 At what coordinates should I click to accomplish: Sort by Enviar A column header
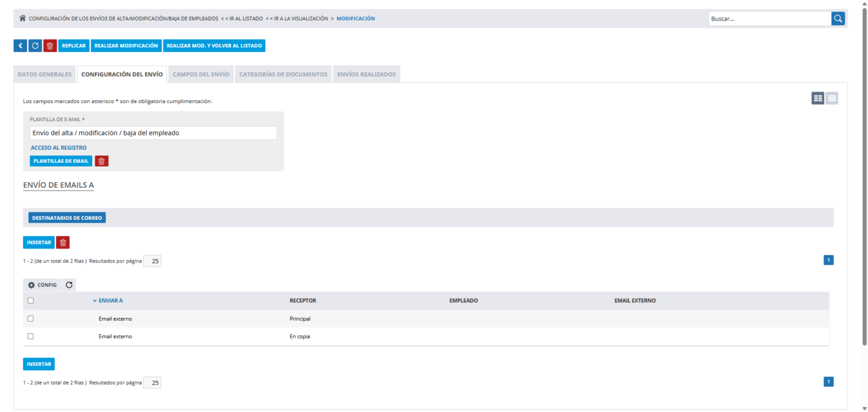[110, 300]
